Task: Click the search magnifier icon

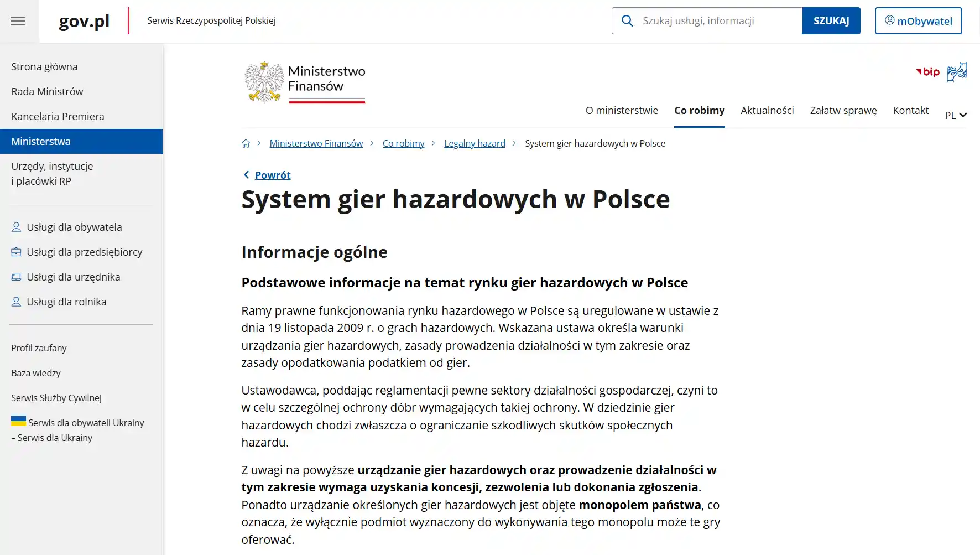Action: [627, 21]
